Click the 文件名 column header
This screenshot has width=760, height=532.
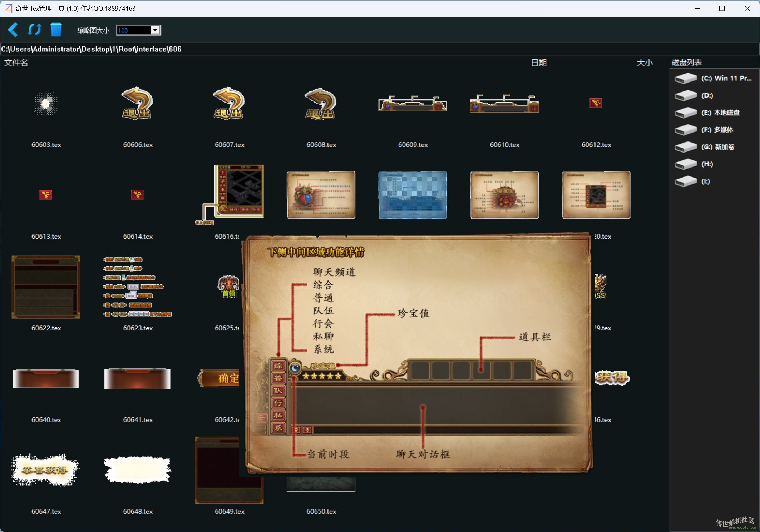pos(16,63)
